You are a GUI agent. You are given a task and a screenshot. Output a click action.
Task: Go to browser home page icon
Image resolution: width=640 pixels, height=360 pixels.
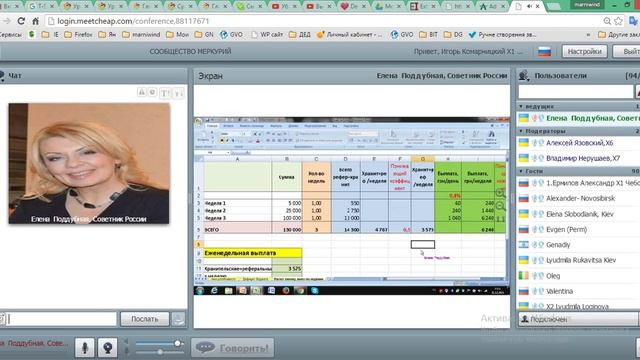click(x=36, y=21)
